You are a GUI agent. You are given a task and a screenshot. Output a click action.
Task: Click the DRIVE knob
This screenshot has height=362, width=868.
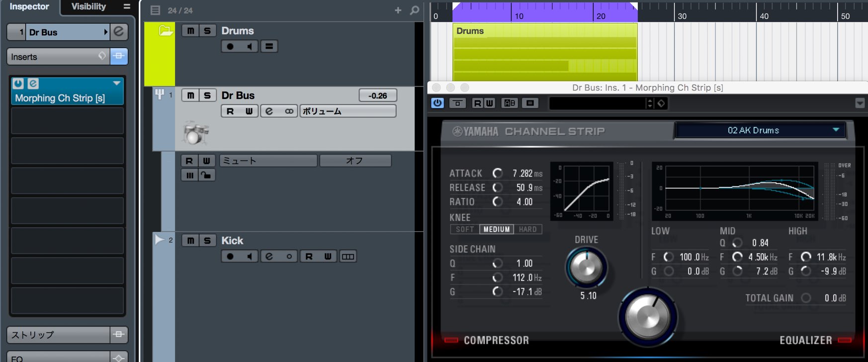(x=587, y=268)
